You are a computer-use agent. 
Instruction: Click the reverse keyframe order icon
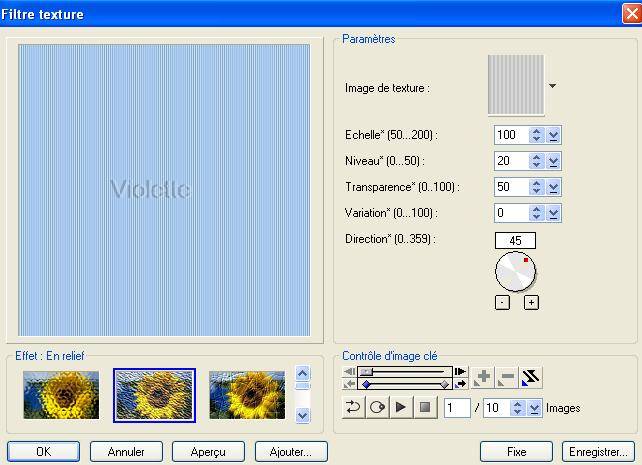[531, 378]
